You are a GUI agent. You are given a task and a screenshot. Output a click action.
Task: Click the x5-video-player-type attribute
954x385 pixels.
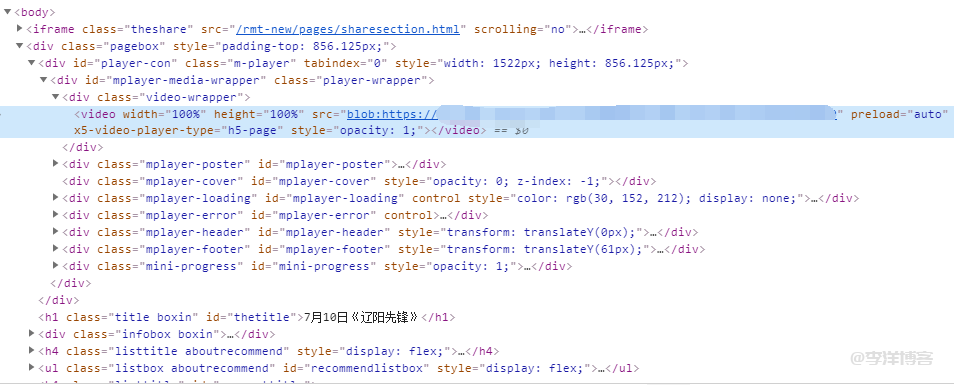[x=179, y=130]
